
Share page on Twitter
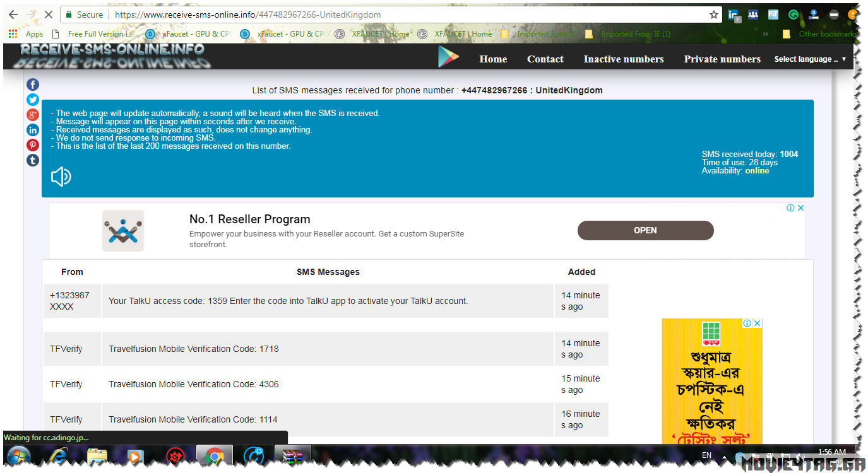(x=33, y=100)
